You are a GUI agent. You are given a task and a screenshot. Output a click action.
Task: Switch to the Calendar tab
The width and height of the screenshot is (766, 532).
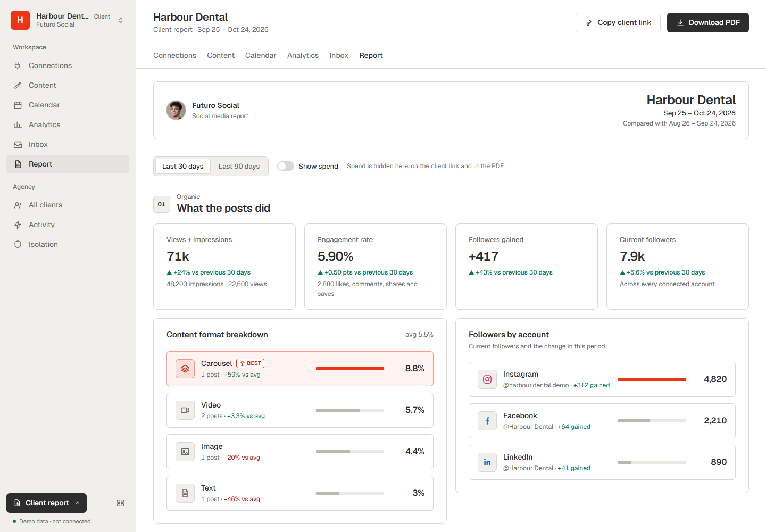pyautogui.click(x=261, y=55)
